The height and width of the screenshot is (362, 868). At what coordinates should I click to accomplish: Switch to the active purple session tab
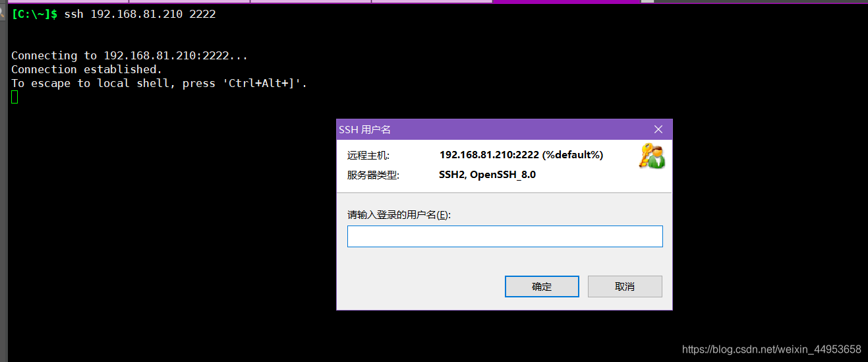[566, 1]
